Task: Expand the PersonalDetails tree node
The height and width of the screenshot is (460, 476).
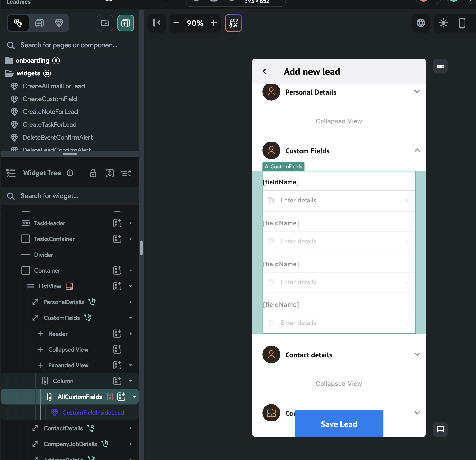Action: pos(131,302)
